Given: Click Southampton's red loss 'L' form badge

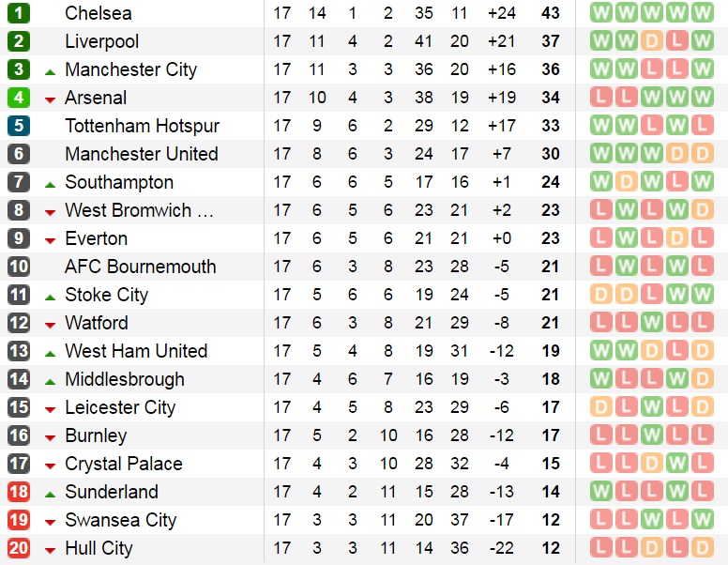Looking at the screenshot, I should (676, 182).
